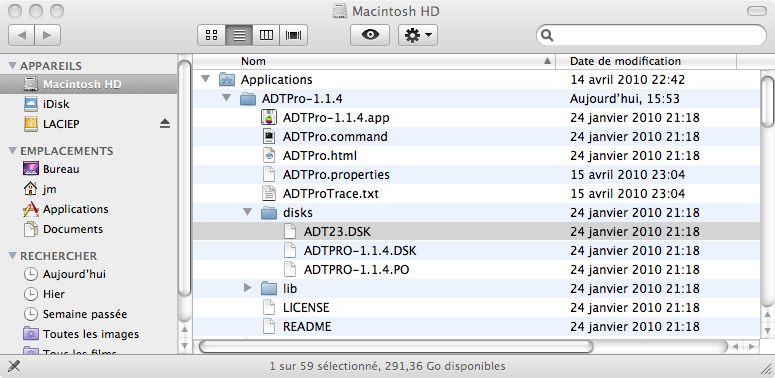Collapse the APPAREILS sidebar section
This screenshot has width=775, height=378.
pyautogui.click(x=13, y=66)
